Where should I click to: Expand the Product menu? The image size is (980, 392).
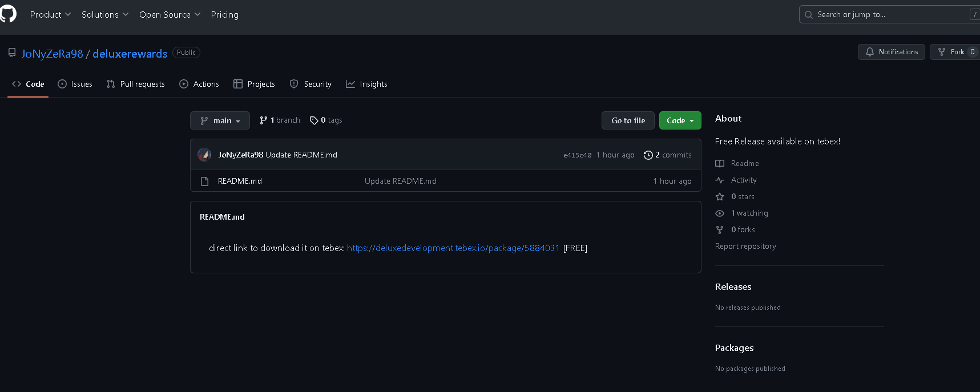click(50, 15)
